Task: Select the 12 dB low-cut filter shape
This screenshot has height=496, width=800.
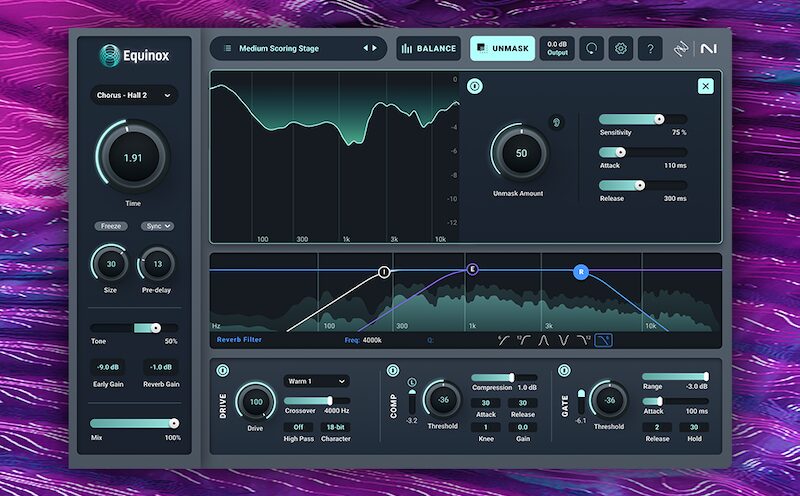Action: pyautogui.click(x=523, y=340)
